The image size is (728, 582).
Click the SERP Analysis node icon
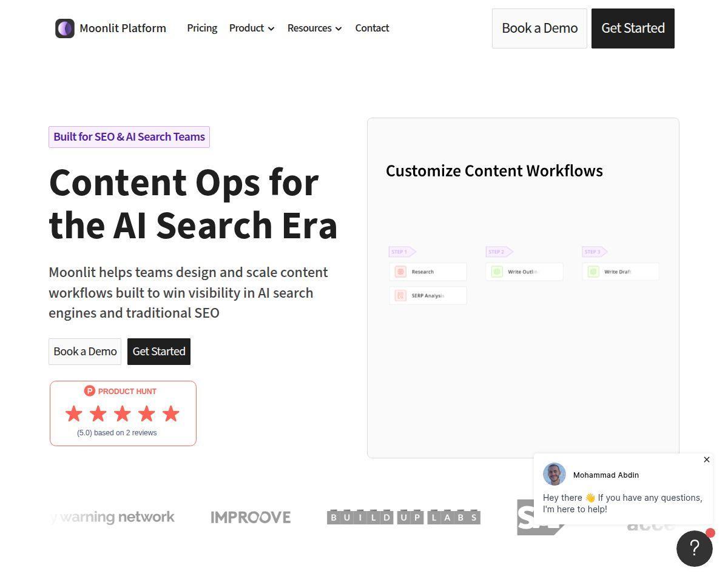[x=400, y=295]
